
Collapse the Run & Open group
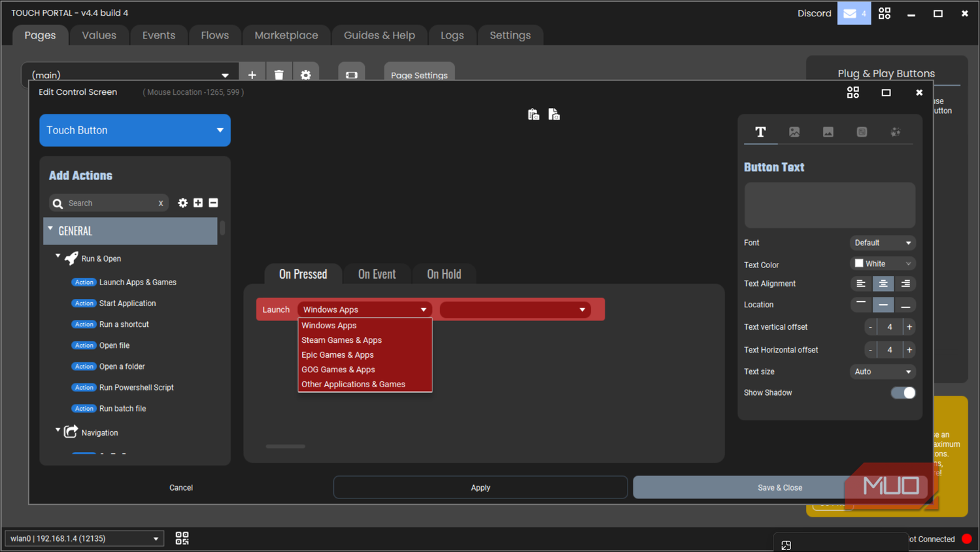coord(58,256)
